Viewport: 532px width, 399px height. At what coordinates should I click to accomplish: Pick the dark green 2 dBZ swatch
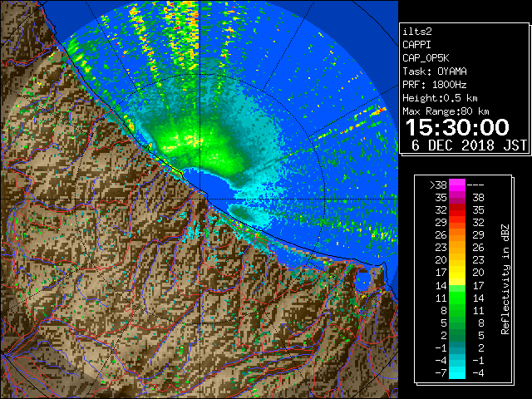click(x=457, y=335)
